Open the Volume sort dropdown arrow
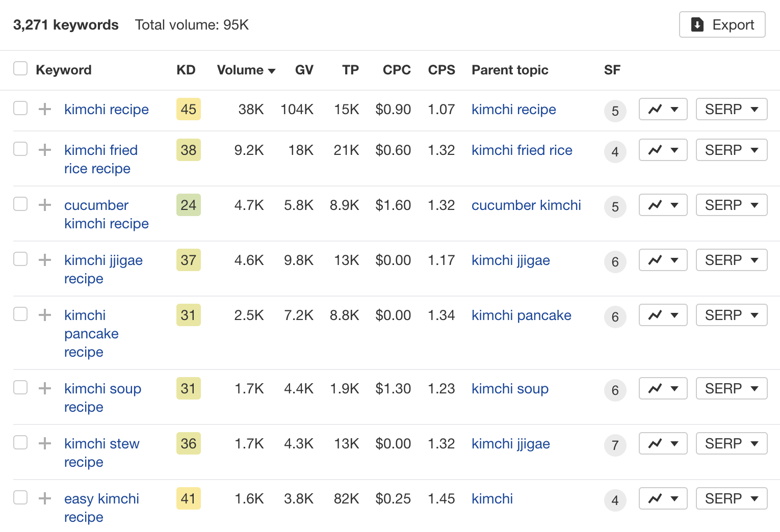The image size is (780, 532). pos(272,70)
